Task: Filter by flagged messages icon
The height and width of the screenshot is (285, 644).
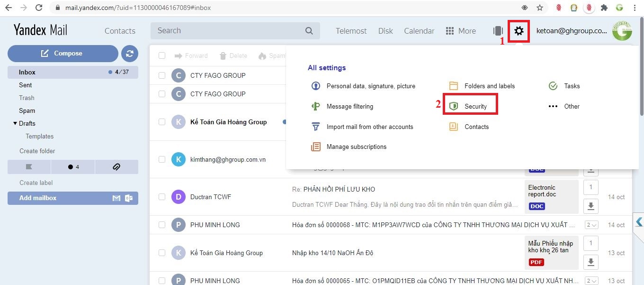Action: coord(29,167)
